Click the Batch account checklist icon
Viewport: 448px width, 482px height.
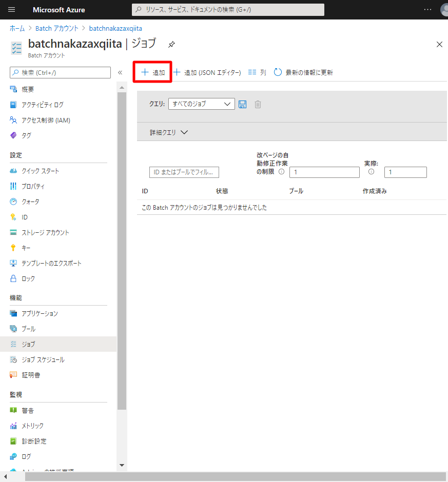click(16, 48)
